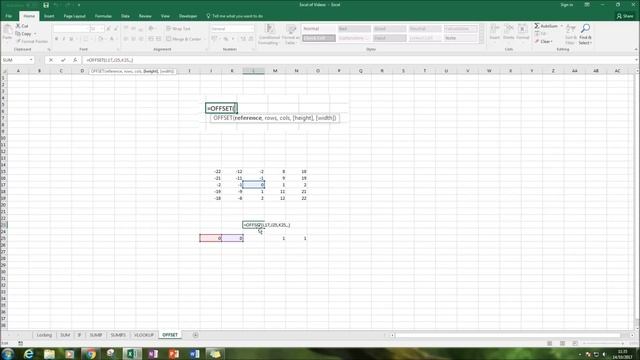Click the Share button
The width and height of the screenshot is (640, 360).
pyautogui.click(x=625, y=16)
